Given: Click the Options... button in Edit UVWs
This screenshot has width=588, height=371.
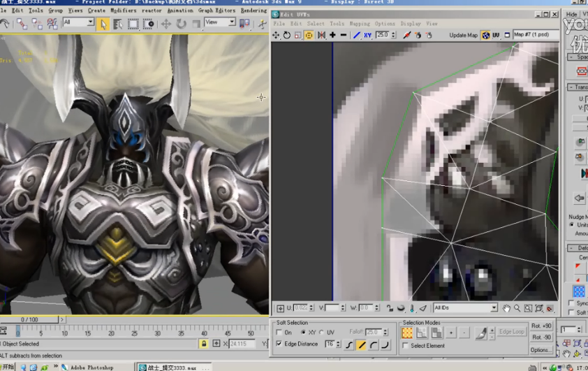Looking at the screenshot, I should [541, 350].
